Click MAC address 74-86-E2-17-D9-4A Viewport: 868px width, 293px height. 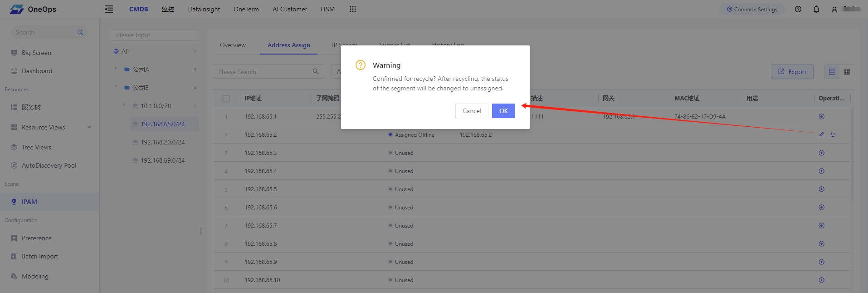point(700,117)
